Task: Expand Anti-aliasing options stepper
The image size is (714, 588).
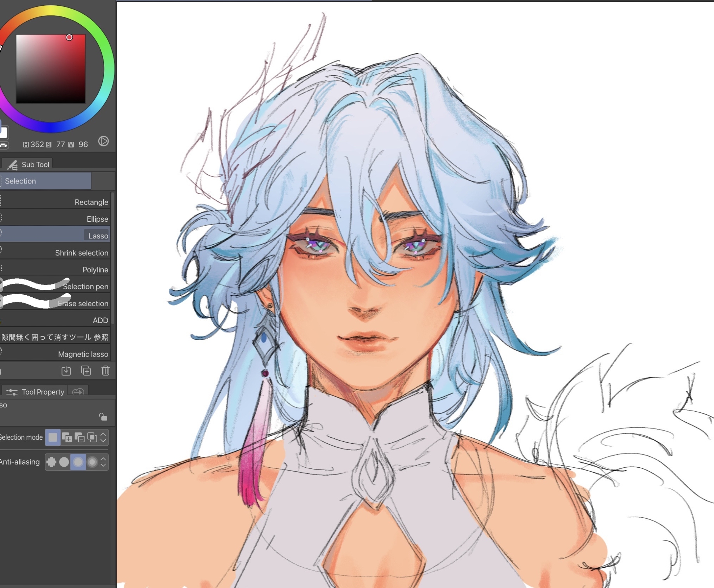Action: click(x=103, y=462)
